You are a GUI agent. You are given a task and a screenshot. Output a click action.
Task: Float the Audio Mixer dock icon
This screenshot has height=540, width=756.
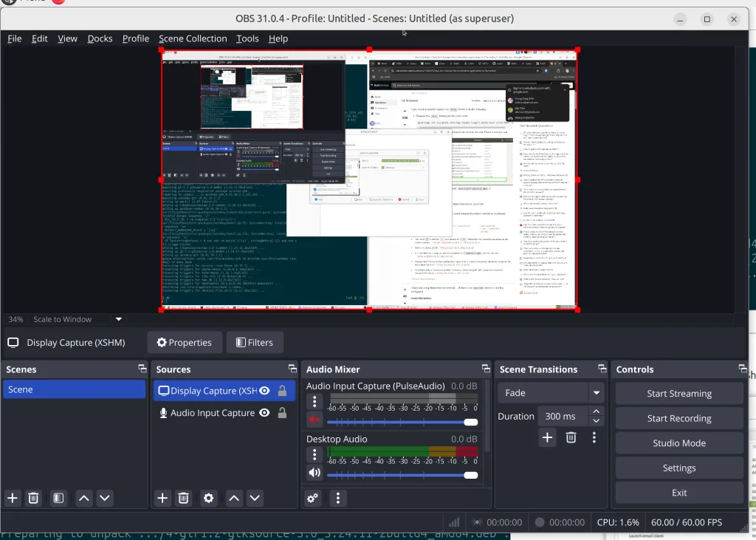pyautogui.click(x=486, y=369)
